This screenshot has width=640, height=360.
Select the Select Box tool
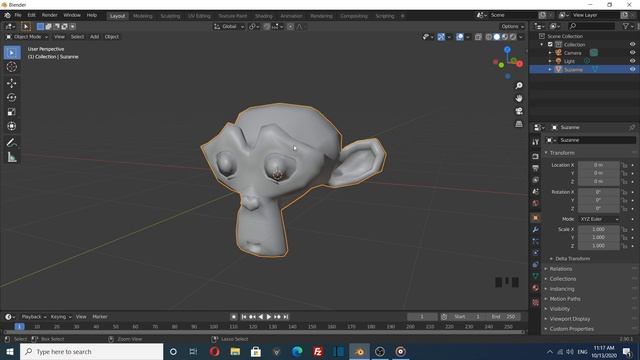coord(11,53)
